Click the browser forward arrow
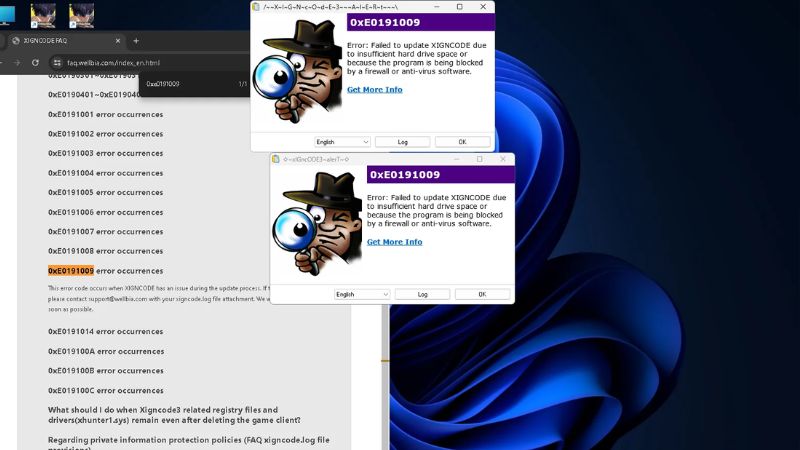This screenshot has height=450, width=800. (x=18, y=62)
